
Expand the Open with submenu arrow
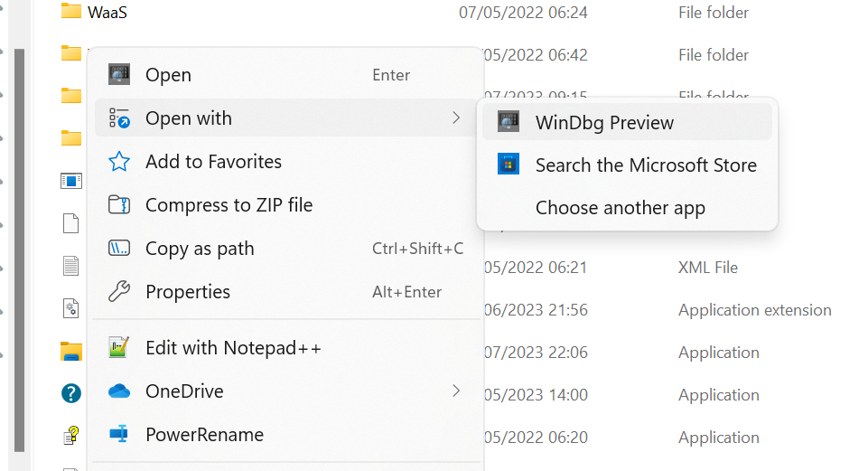(x=456, y=118)
